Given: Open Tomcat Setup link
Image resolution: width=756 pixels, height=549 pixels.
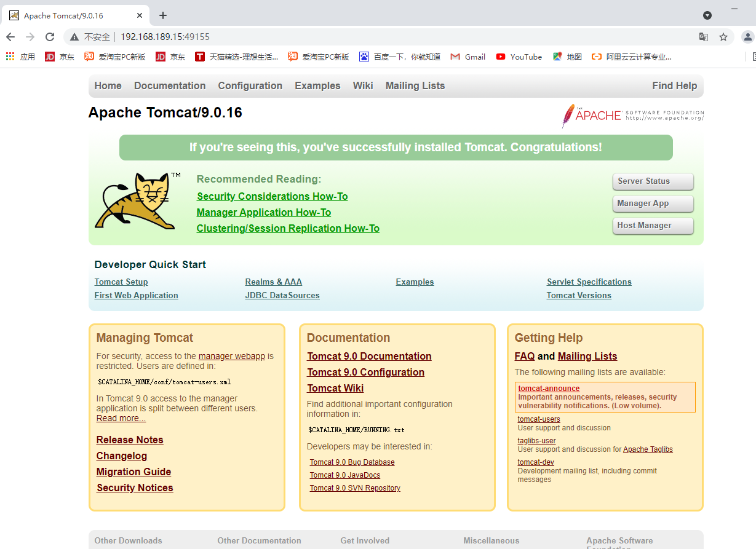Looking at the screenshot, I should point(121,282).
